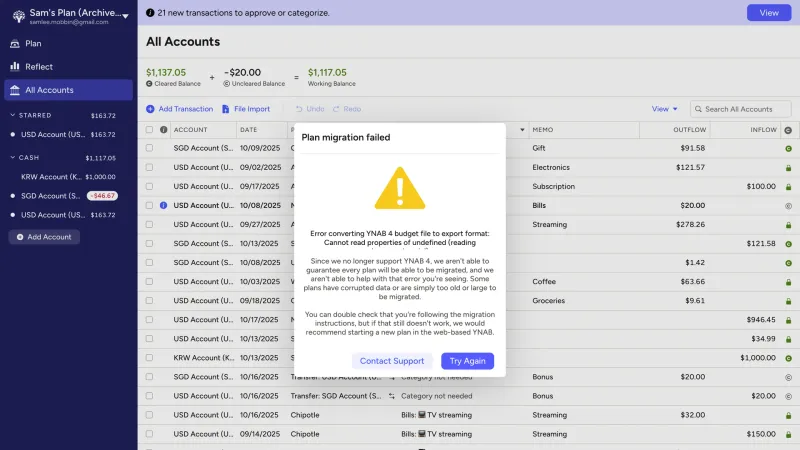
Task: Click the View button in the top banner
Action: pos(769,13)
